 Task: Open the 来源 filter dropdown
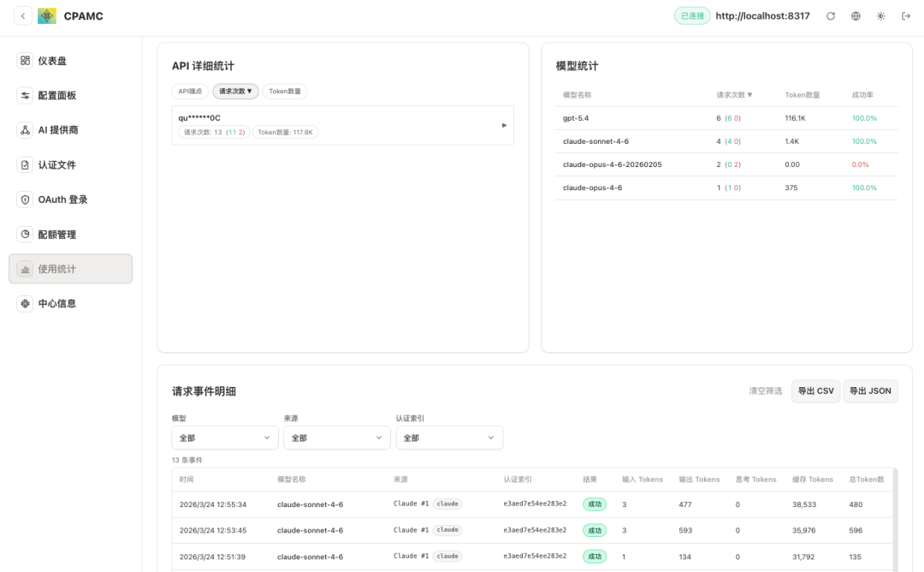tap(336, 438)
